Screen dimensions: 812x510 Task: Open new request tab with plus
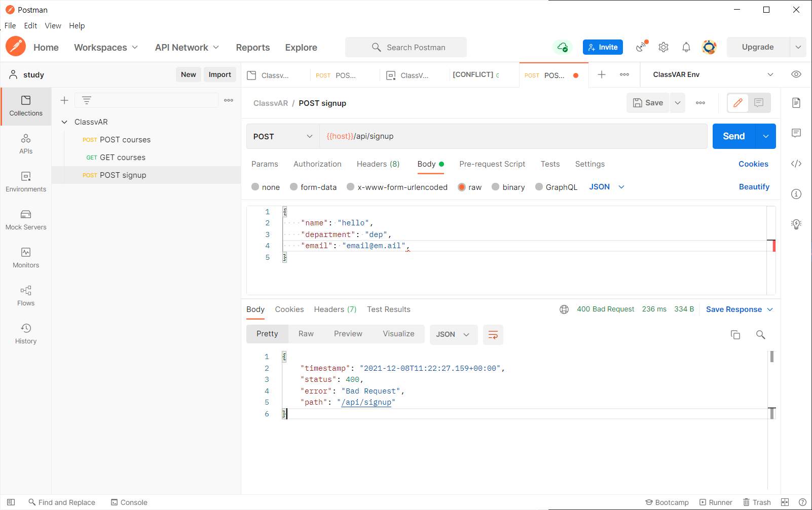tap(602, 74)
